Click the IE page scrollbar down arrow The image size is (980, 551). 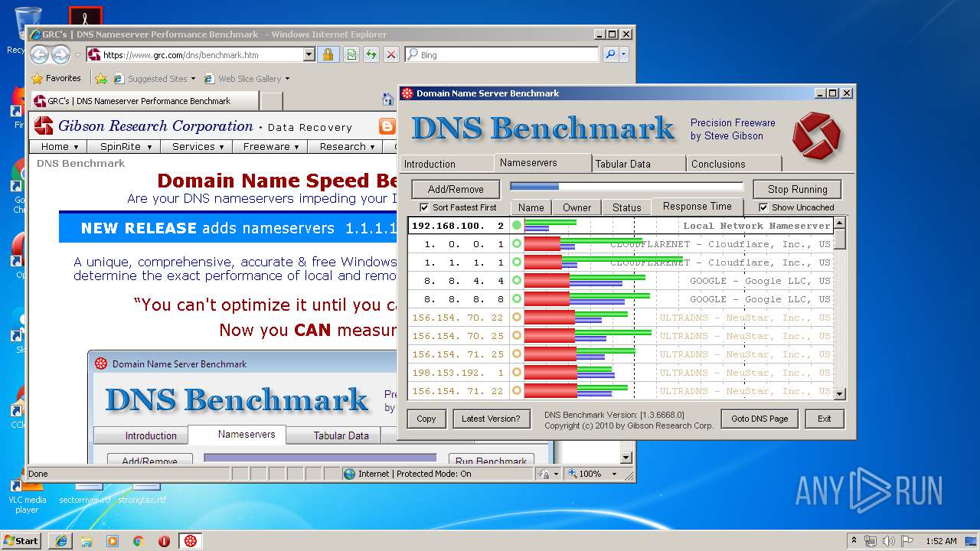pyautogui.click(x=626, y=458)
